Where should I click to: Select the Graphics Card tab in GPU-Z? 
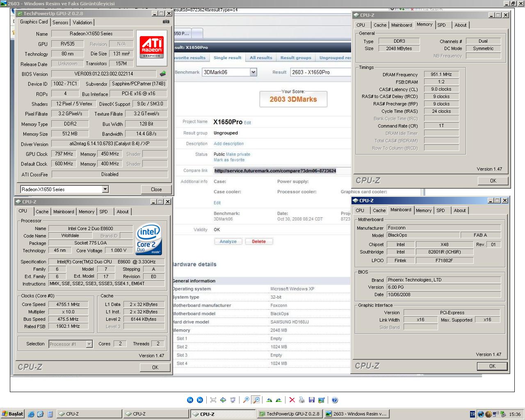point(34,22)
